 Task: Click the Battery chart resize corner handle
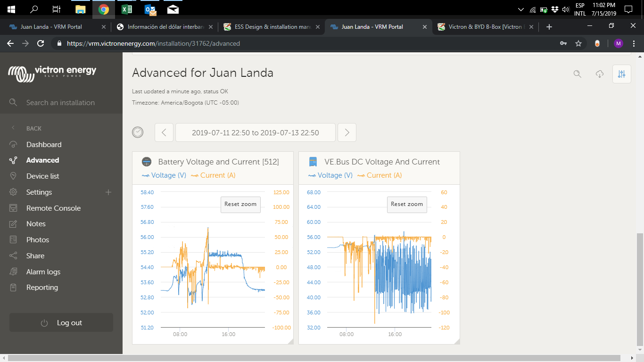tap(290, 341)
